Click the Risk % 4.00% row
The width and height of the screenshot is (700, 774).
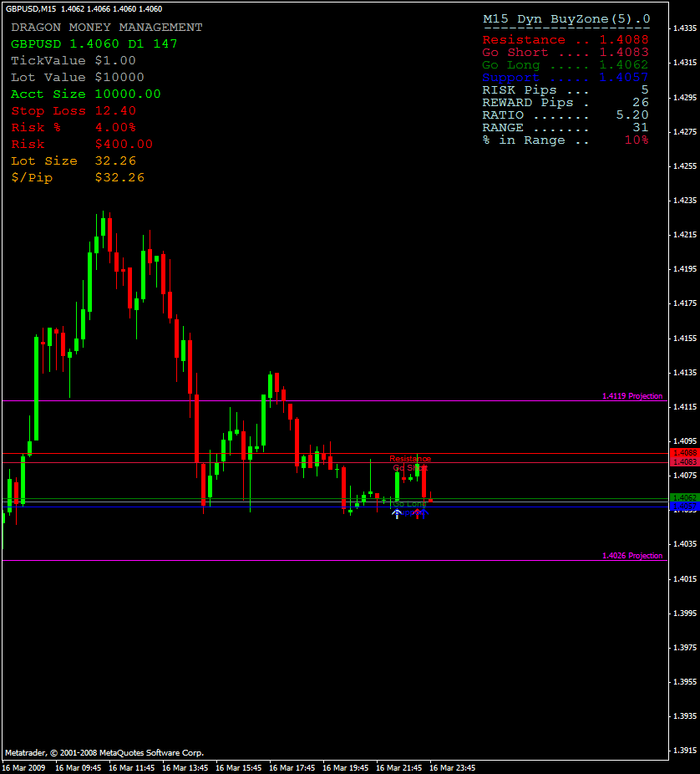click(x=74, y=127)
